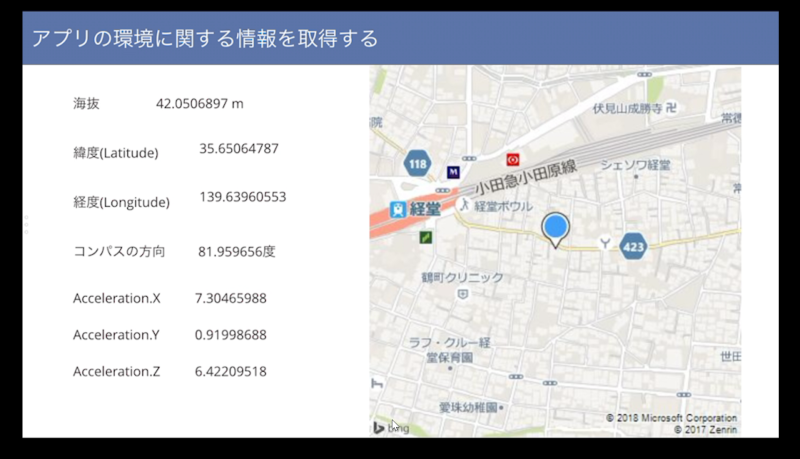Click the Bing logo on the map
The height and width of the screenshot is (459, 800).
pos(391,427)
